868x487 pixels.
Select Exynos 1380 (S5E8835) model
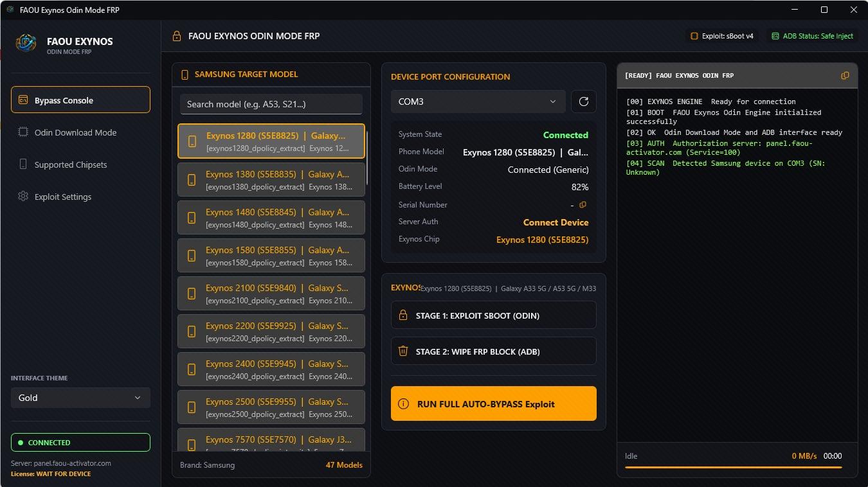271,180
